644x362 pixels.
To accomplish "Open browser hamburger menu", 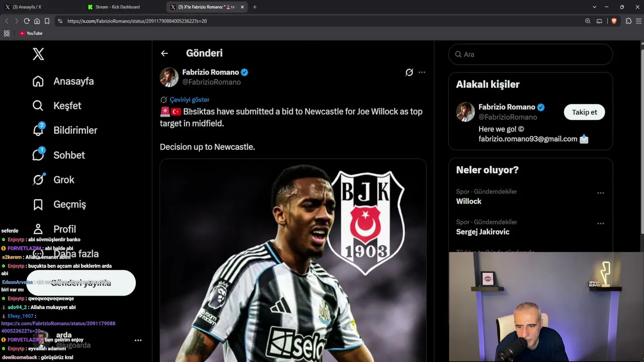I will [639, 21].
